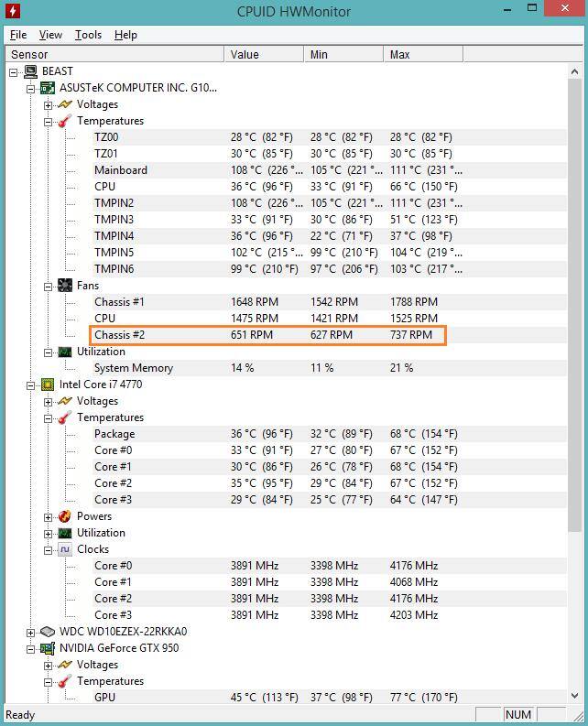The height and width of the screenshot is (726, 588).
Task: Open the File menu
Action: (18, 35)
